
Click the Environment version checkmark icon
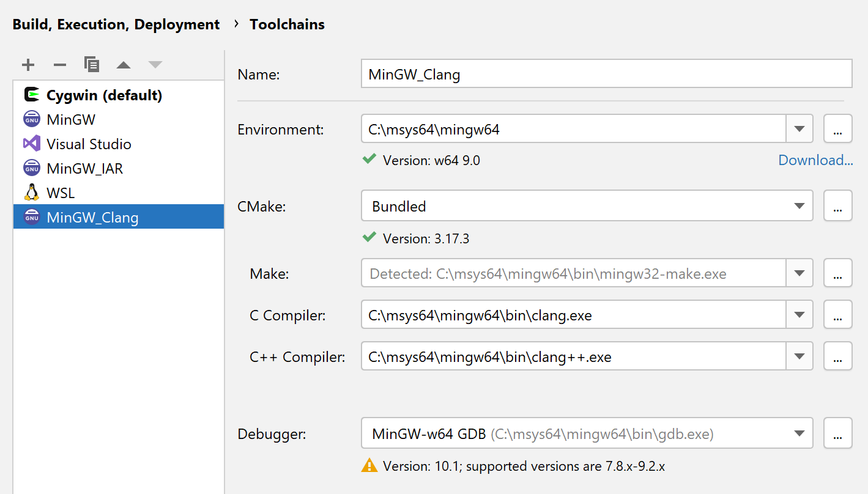pyautogui.click(x=369, y=159)
